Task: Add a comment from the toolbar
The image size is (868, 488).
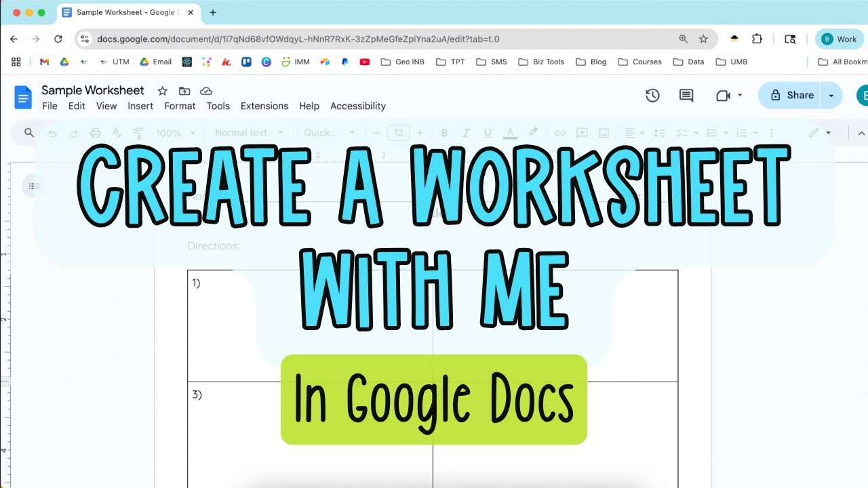Action: [582, 133]
